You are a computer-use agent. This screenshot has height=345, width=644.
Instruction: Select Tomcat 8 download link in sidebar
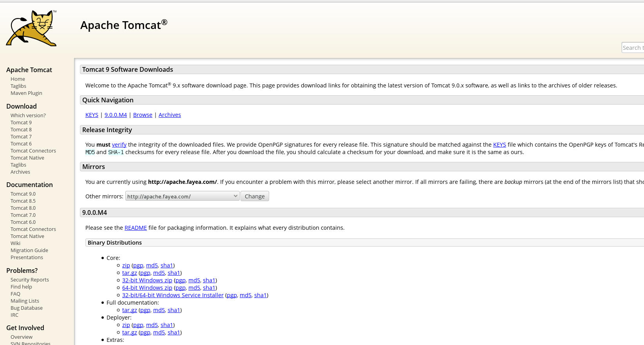[x=21, y=129]
